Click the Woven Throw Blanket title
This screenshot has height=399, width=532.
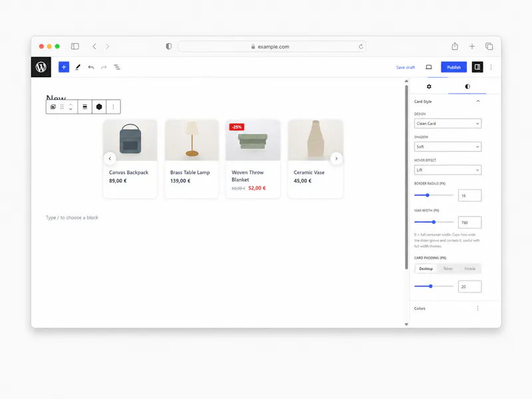tap(247, 176)
